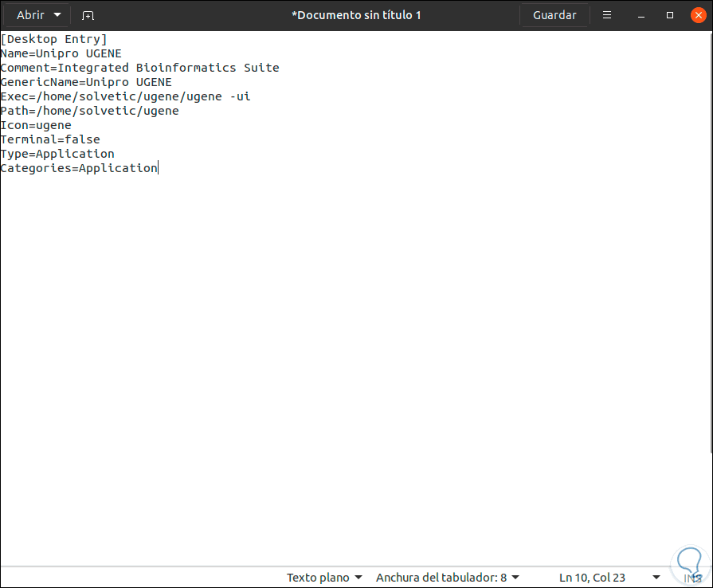Viewport: 713px width, 588px height.
Task: Click the Categories=Application line
Action: tap(79, 168)
